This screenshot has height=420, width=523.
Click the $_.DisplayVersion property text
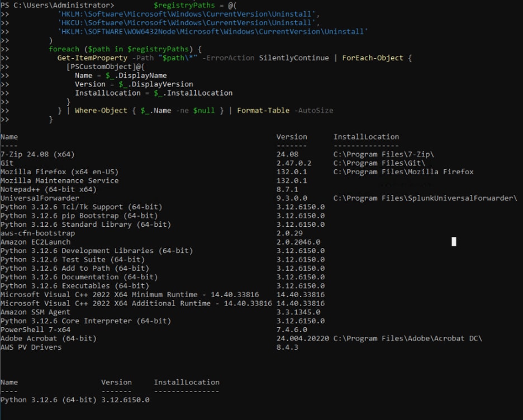tap(156, 84)
